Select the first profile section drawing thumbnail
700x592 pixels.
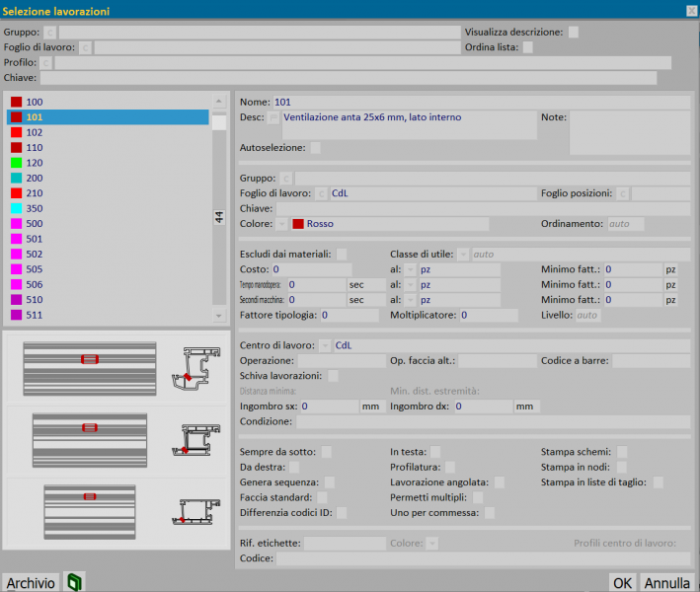pyautogui.click(x=196, y=368)
